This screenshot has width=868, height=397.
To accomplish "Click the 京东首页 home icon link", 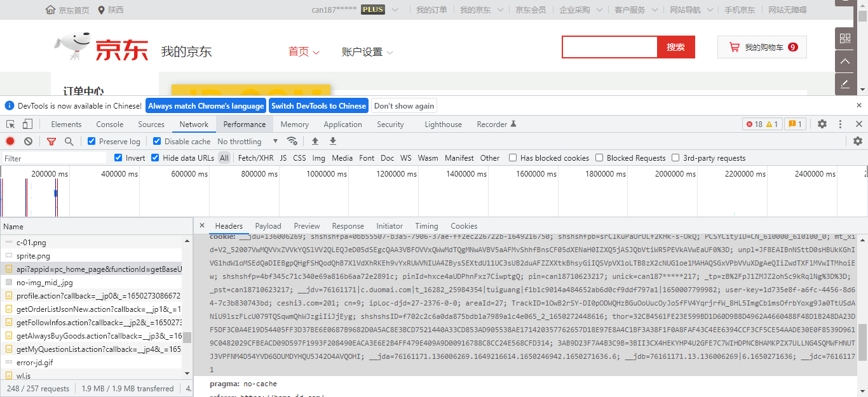I will pyautogui.click(x=68, y=10).
